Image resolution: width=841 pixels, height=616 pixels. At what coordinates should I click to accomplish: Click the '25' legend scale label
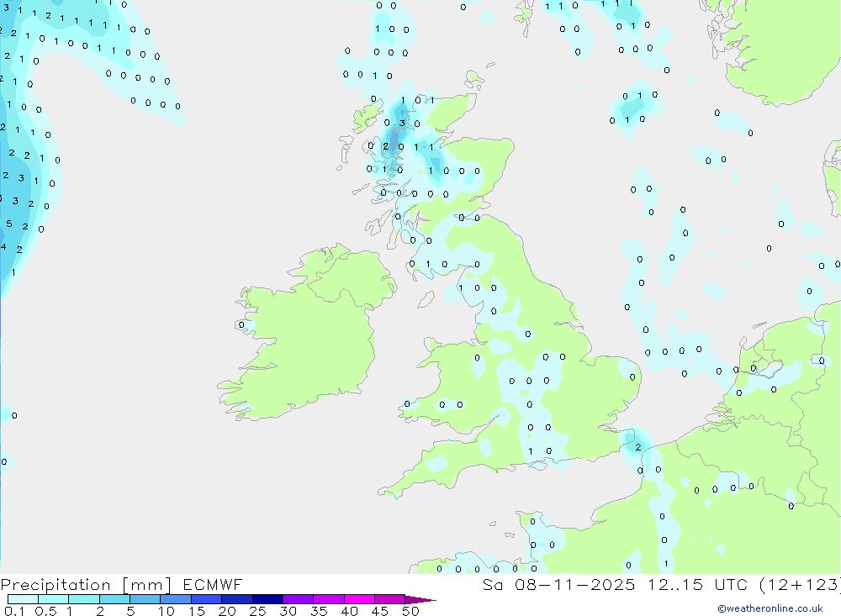[257, 611]
